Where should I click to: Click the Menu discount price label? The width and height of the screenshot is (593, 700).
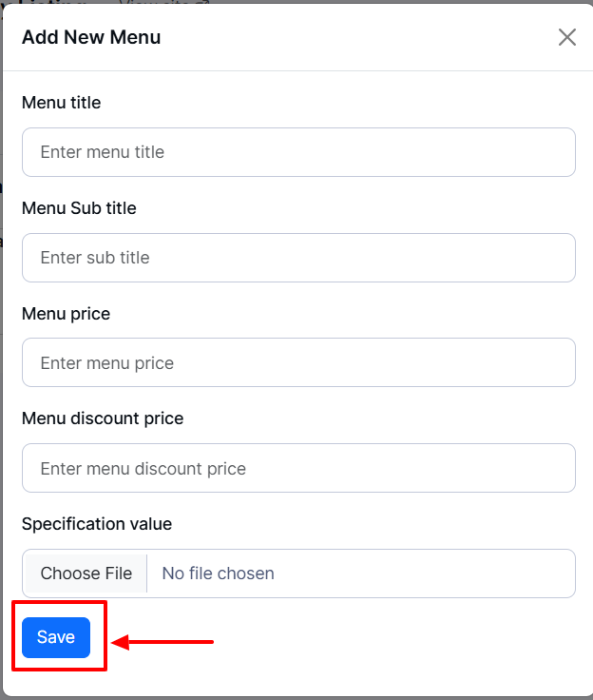coord(103,418)
